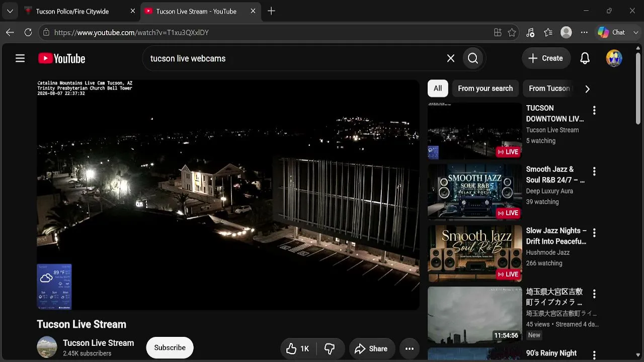Run search with the magnifier button
Screen dimensions: 644x362
(x=473, y=58)
